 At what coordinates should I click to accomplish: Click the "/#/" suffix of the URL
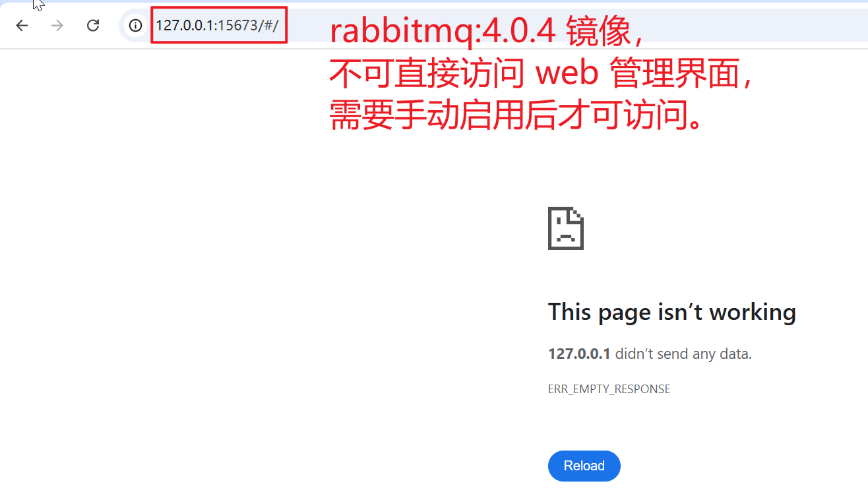268,26
